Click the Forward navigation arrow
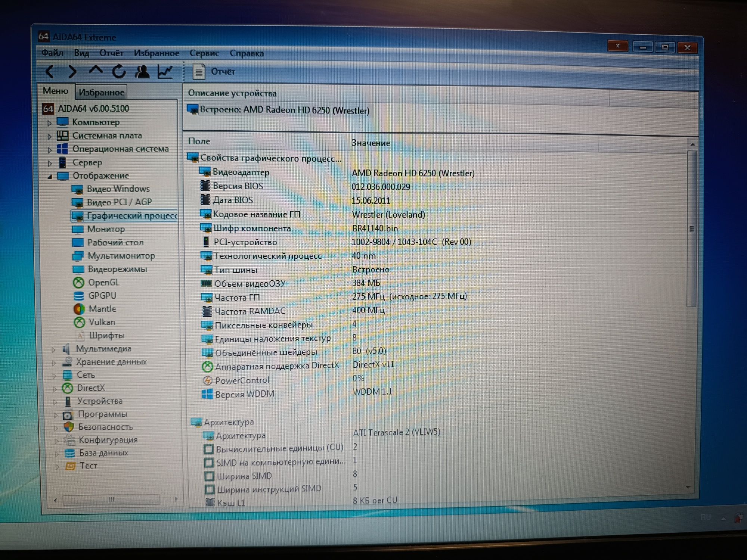The width and height of the screenshot is (747, 560). [72, 71]
